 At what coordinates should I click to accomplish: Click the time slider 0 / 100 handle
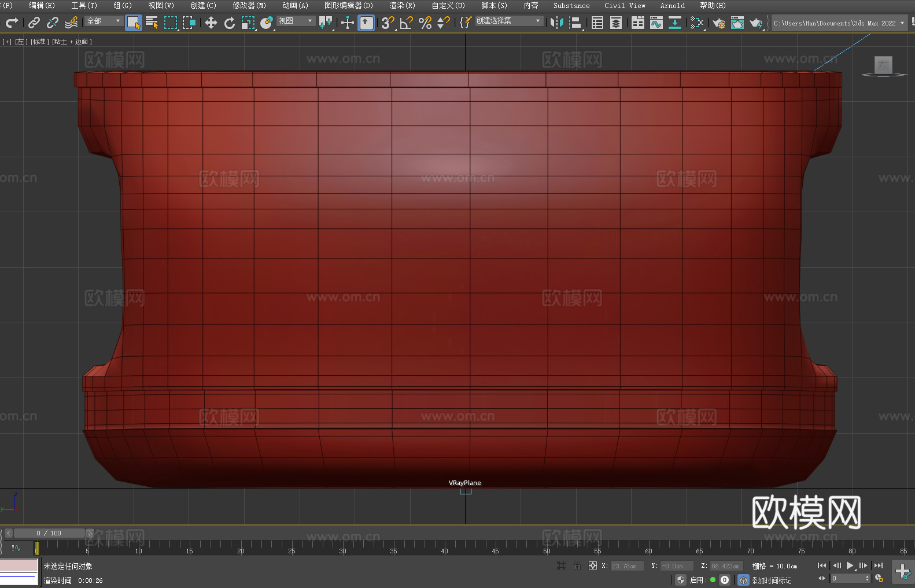pos(50,533)
